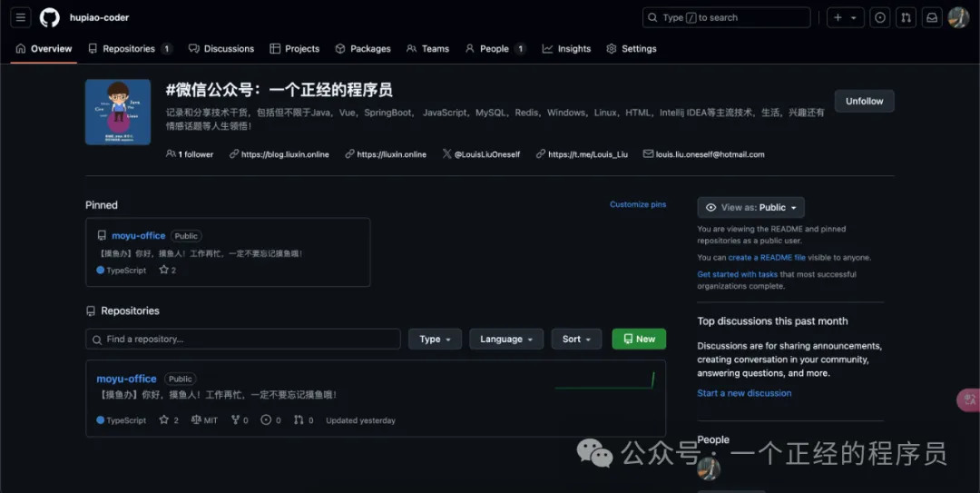Click the stars count in the moyu-office list row
Viewport: 980px width, 493px height.
(x=169, y=419)
